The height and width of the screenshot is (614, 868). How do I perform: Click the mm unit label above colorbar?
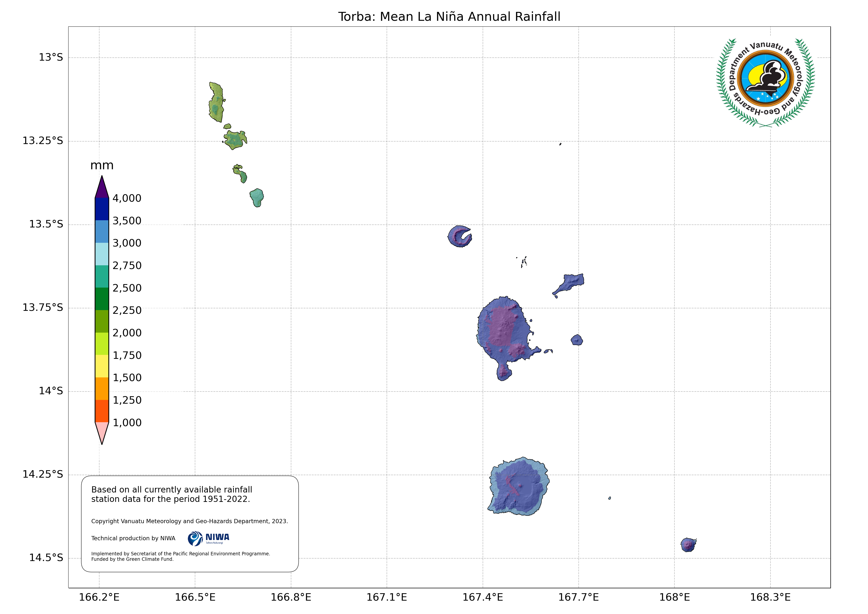tap(102, 166)
